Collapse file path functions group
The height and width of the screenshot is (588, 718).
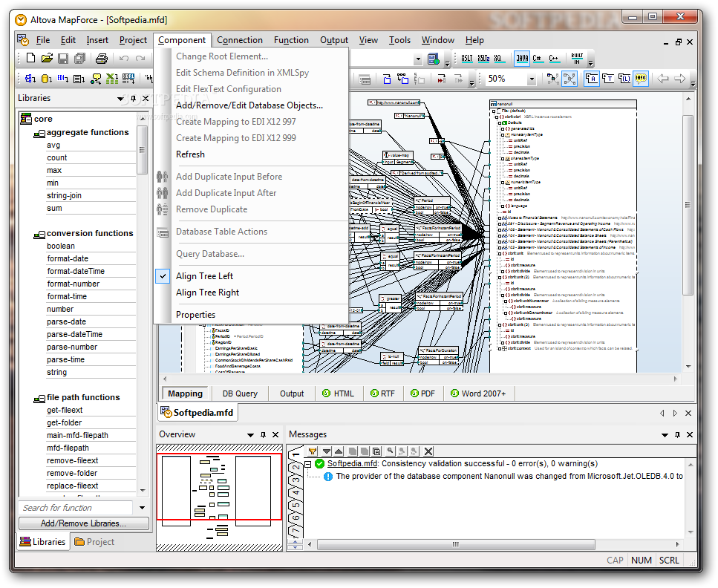tap(39, 399)
